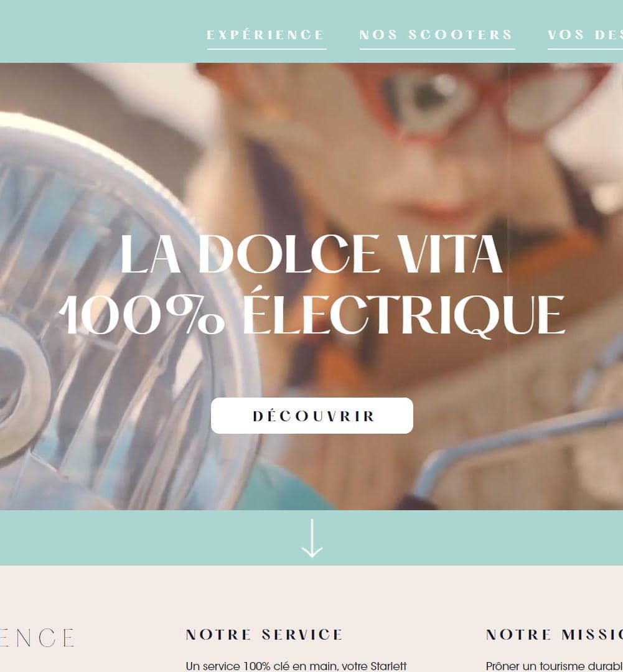This screenshot has width=623, height=672.
Task: Click the 100% ÉLECTRIQUE headline text
Action: 312,314
